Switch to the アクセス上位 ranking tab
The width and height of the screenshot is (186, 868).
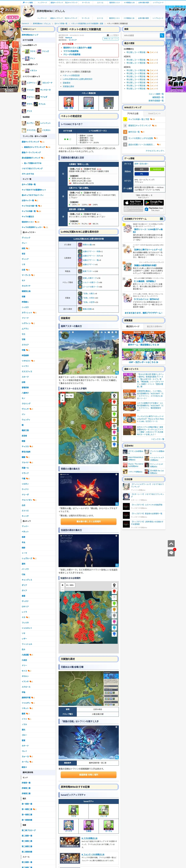click(x=133, y=114)
